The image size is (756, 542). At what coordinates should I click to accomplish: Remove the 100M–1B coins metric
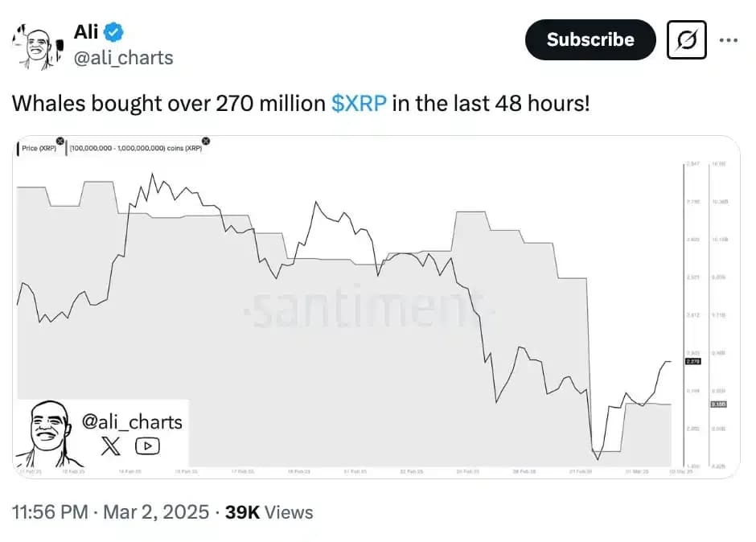tap(206, 142)
